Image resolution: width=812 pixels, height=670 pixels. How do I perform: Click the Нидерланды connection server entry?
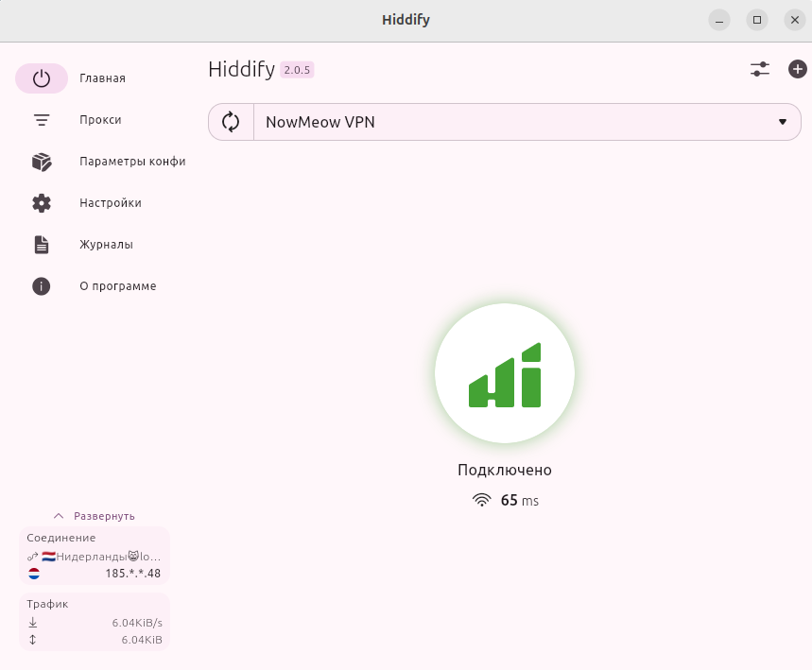click(95, 557)
